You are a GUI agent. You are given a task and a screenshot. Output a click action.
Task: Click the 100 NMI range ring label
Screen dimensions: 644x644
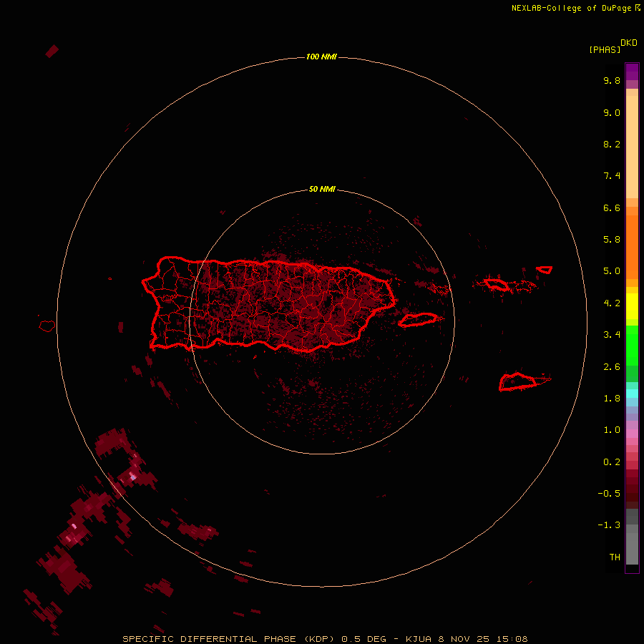[x=321, y=57]
